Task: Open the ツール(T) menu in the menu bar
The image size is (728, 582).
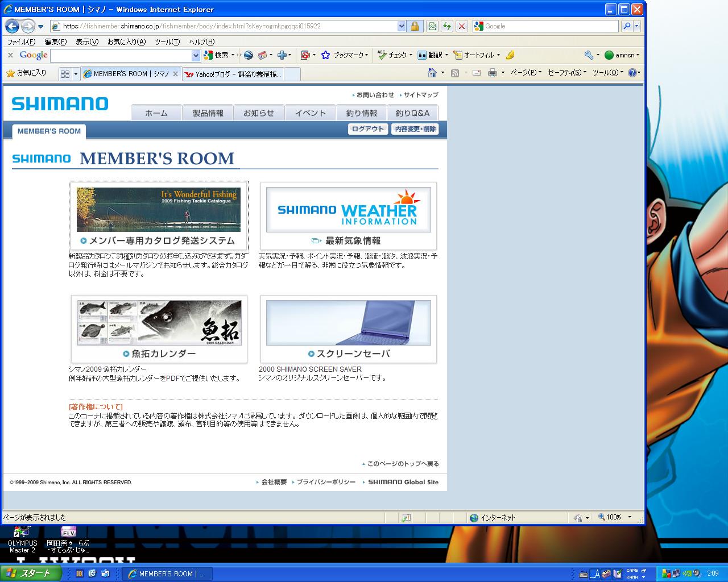Action: click(x=167, y=41)
